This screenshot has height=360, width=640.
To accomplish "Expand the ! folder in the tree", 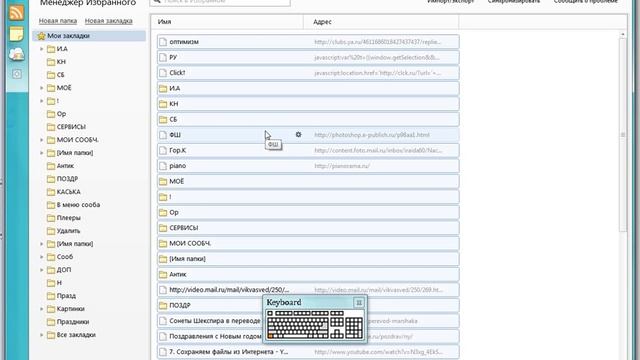I will click(x=42, y=101).
